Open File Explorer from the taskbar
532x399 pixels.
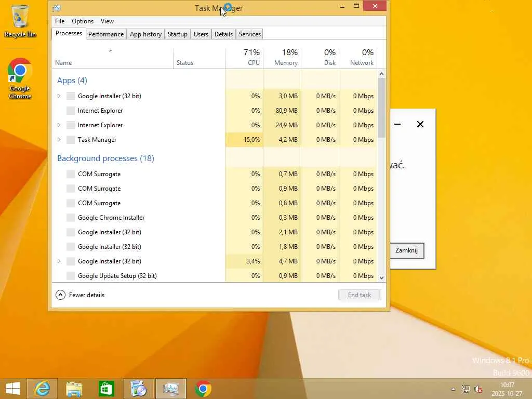point(74,389)
